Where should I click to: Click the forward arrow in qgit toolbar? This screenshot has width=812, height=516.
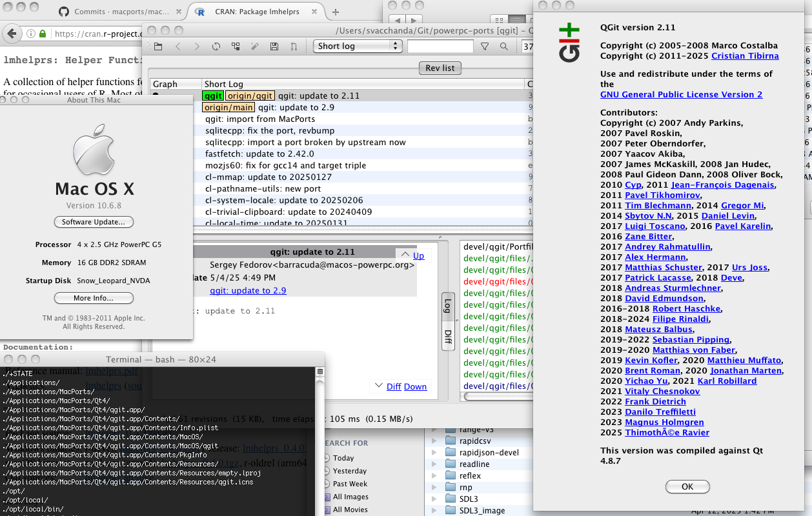197,46
